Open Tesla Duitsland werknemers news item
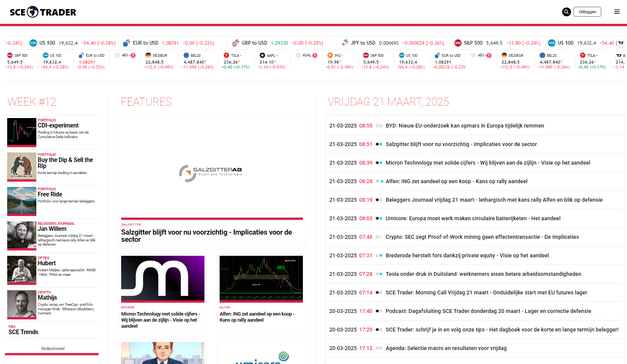 [x=484, y=274]
